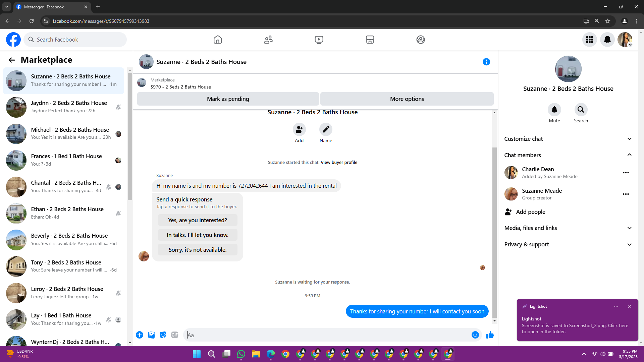Go back using the Marketplace back arrow

12,60
